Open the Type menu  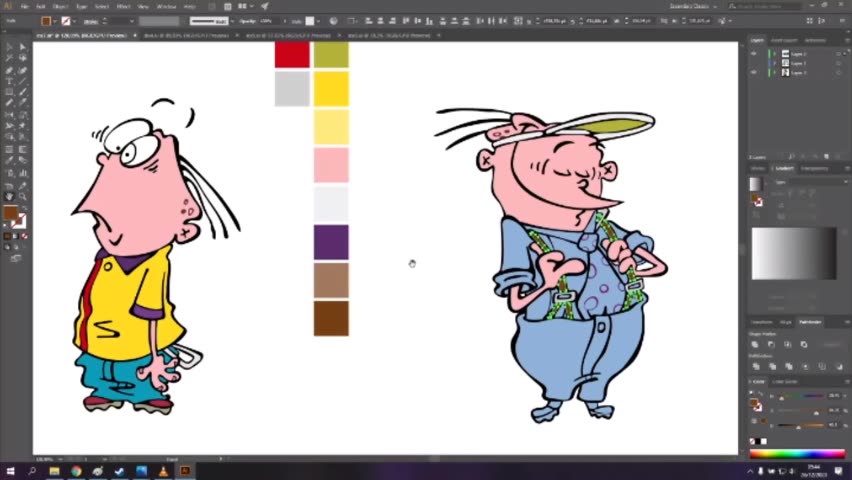[x=82, y=7]
